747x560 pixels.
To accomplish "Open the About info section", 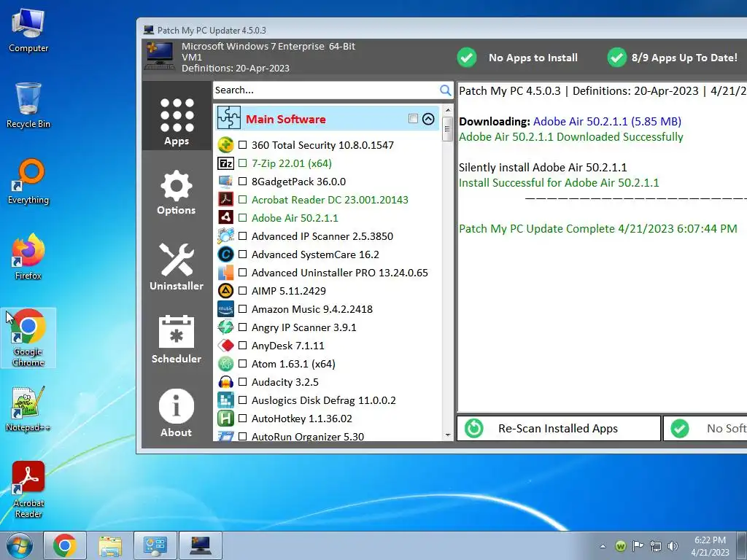I will click(177, 413).
